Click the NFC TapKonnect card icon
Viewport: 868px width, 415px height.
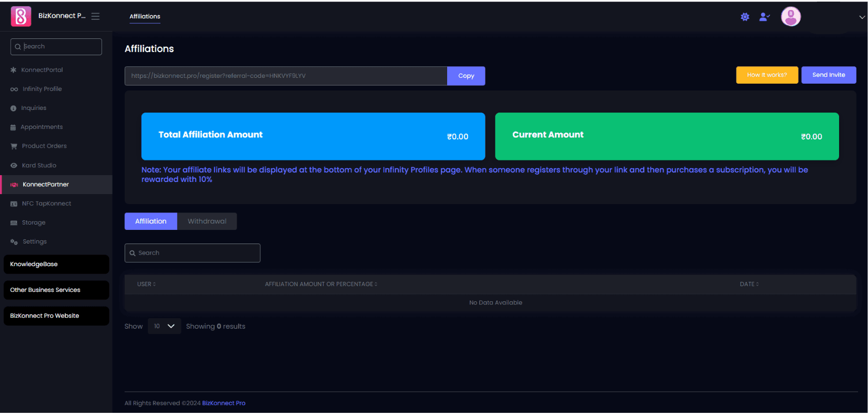[14, 204]
